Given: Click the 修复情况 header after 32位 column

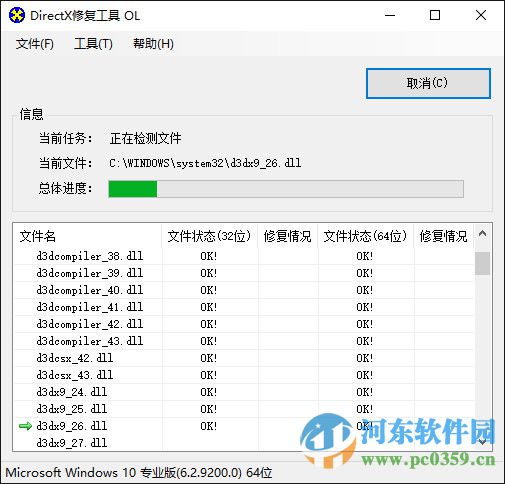Looking at the screenshot, I should click(x=287, y=236).
